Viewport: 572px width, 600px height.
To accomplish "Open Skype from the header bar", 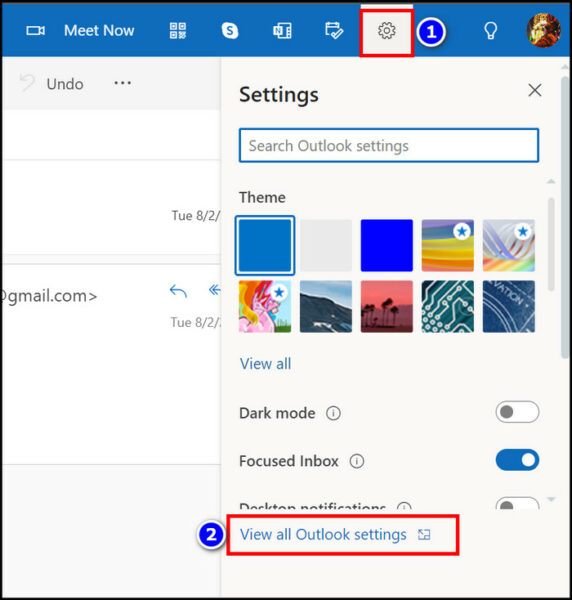I will point(230,31).
